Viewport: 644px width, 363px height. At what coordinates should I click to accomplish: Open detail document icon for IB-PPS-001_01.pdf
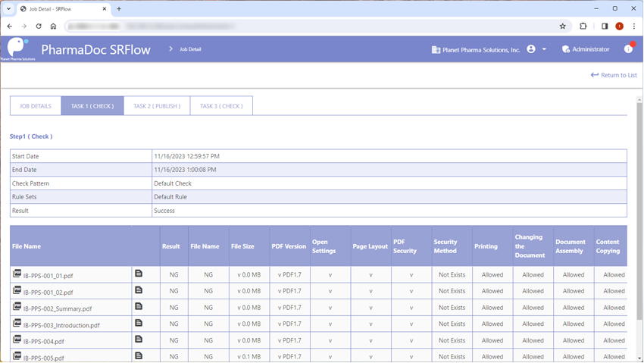[139, 274]
